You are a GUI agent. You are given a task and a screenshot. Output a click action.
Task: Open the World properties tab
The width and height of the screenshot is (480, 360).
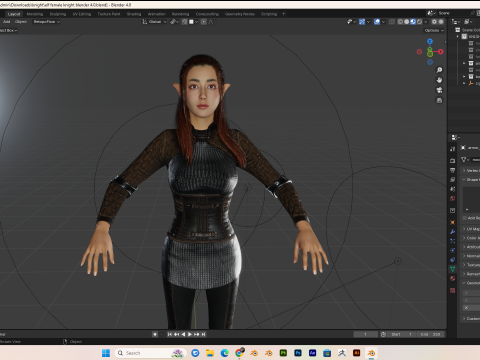point(452,198)
